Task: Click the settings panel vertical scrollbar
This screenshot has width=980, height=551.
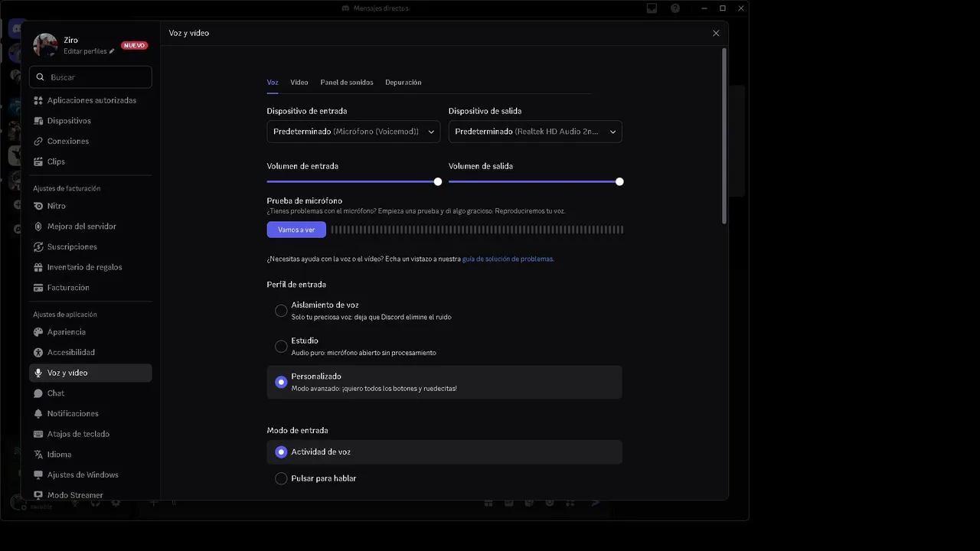Action: click(724, 136)
